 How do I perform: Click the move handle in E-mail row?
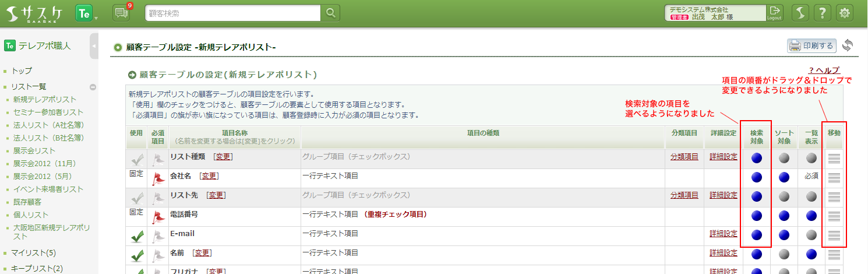point(834,236)
